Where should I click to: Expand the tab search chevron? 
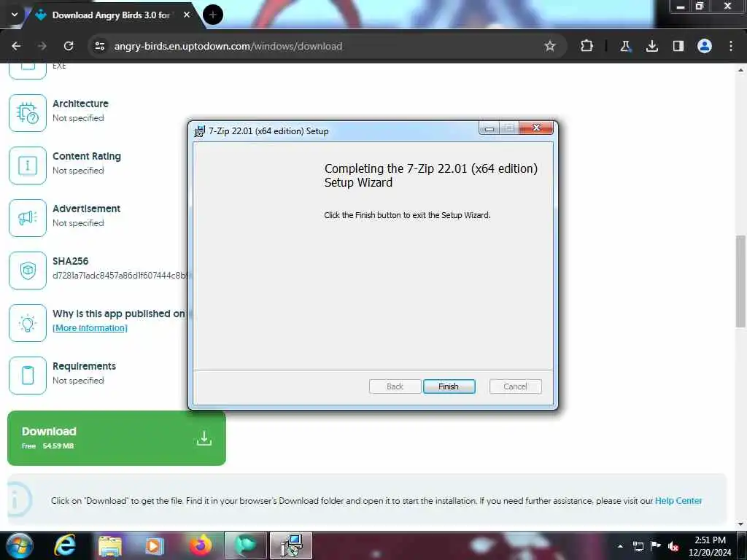tap(15, 15)
